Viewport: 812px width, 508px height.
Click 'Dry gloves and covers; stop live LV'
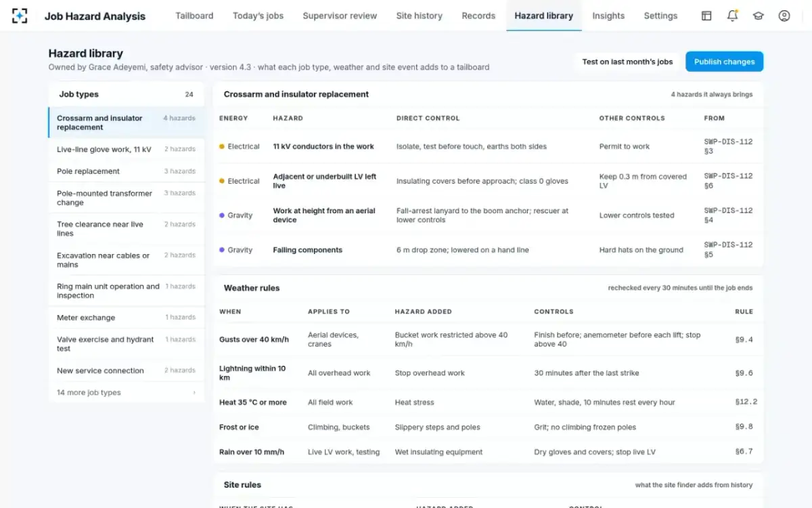[595, 452]
